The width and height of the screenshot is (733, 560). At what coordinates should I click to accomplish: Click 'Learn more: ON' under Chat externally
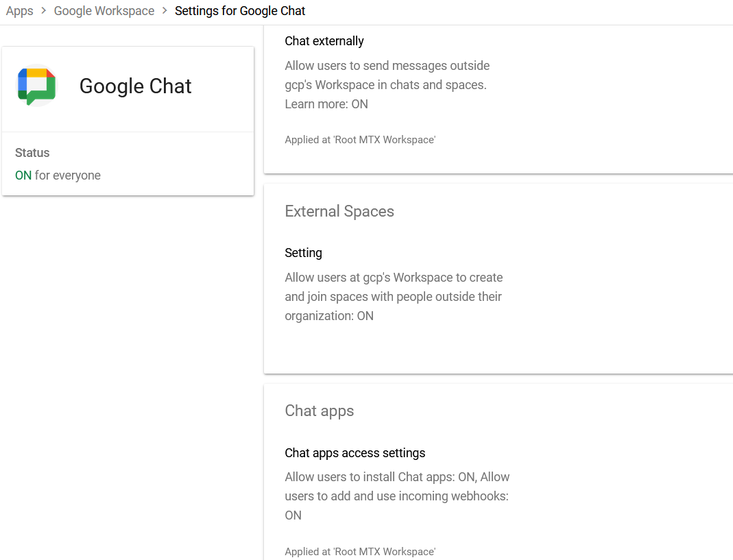pyautogui.click(x=326, y=104)
